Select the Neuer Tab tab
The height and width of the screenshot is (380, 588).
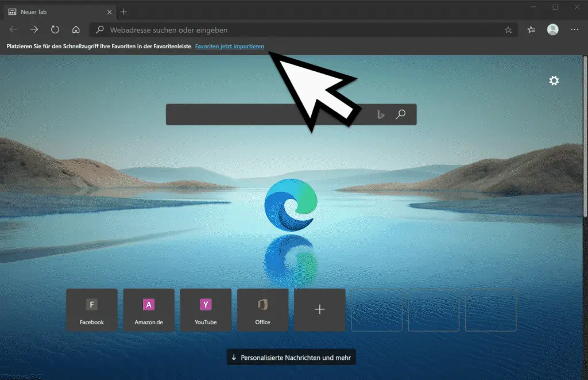pos(60,12)
